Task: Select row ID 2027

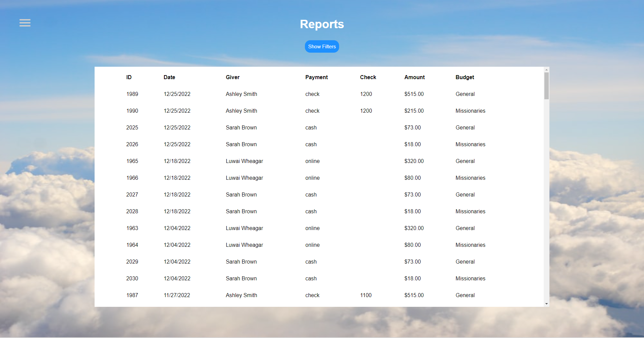Action: click(319, 194)
